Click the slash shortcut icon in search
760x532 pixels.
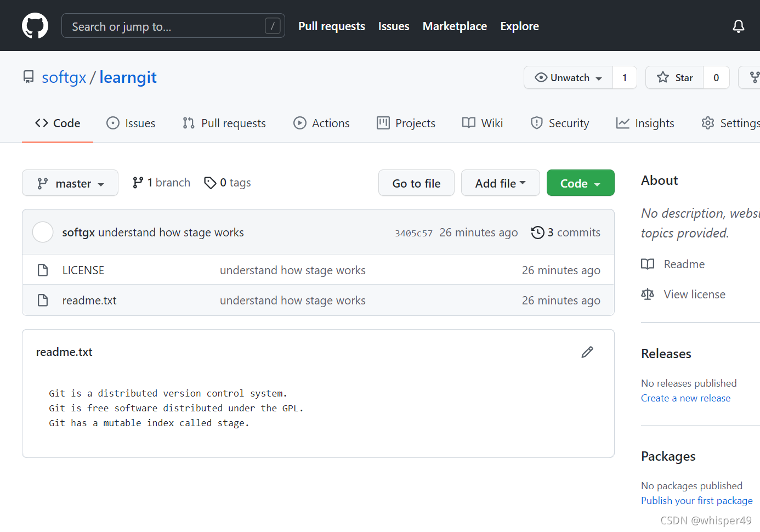tap(273, 26)
